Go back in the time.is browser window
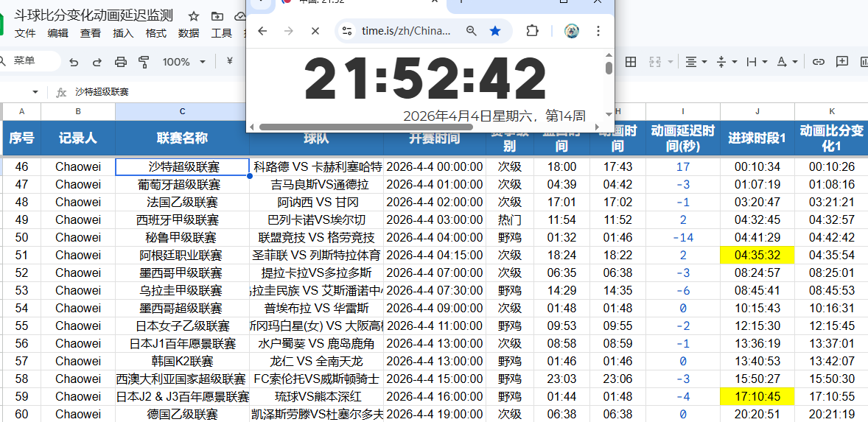 (262, 31)
